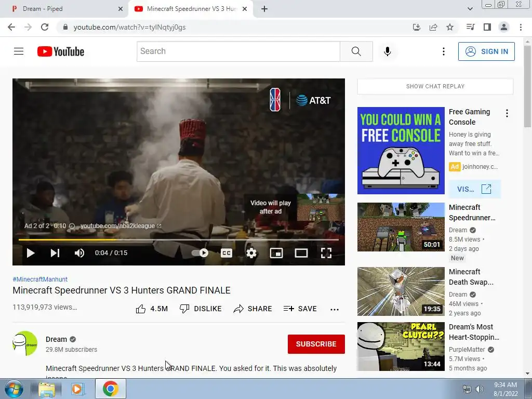
Task: Open File Explorer from taskbar
Action: [46, 389]
